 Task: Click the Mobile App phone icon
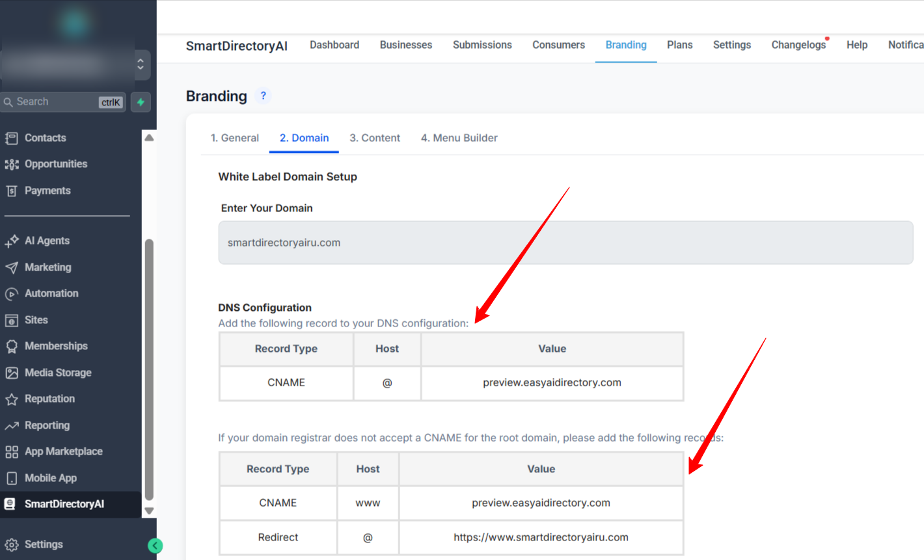coord(11,478)
